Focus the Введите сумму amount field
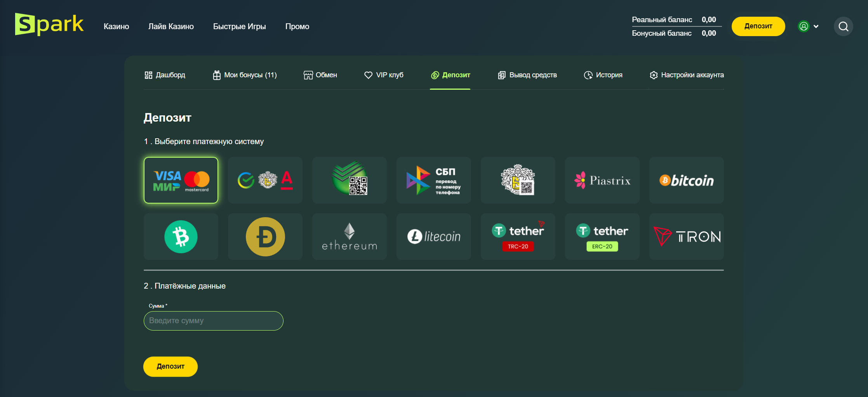Viewport: 868px width, 397px height. point(213,321)
